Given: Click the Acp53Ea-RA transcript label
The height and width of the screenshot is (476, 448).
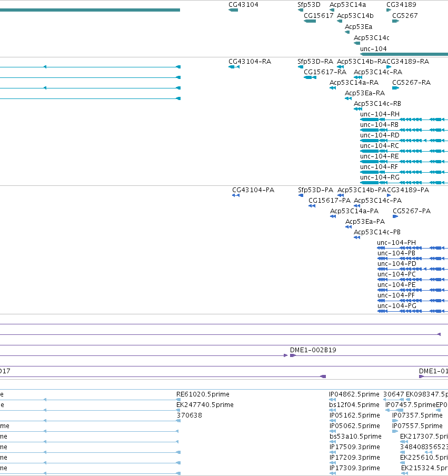Looking at the screenshot, I should coord(364,93).
